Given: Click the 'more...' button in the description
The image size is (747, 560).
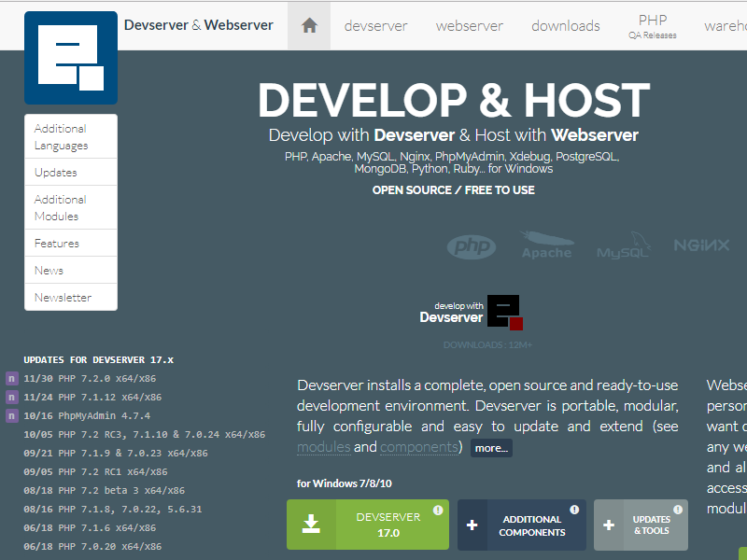Looking at the screenshot, I should [491, 448].
